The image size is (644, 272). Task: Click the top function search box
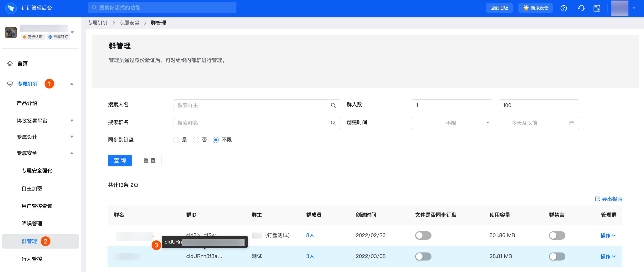[x=162, y=8]
